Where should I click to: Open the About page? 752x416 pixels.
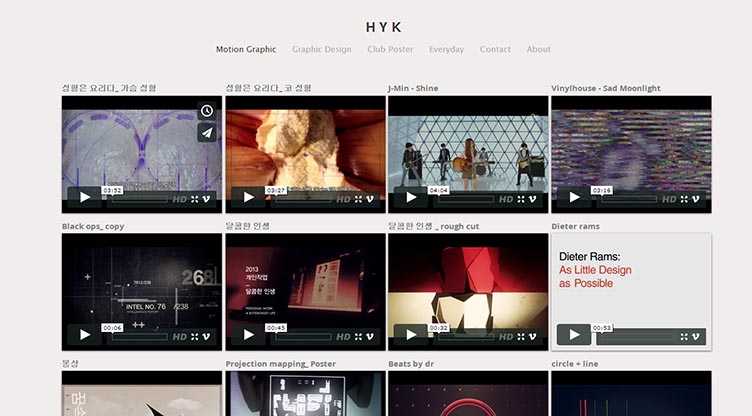coord(539,49)
